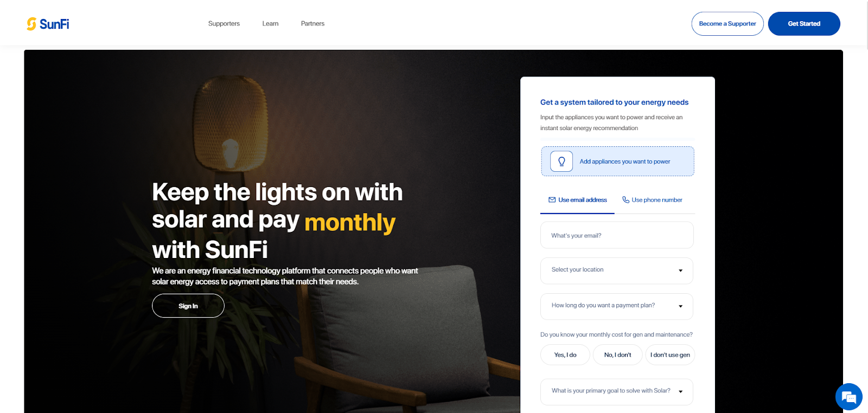
Task: Switch to the Use email address tab
Action: [x=577, y=200]
